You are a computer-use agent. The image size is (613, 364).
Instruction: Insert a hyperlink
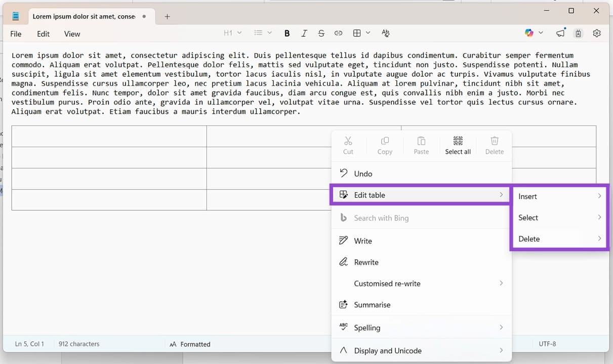click(338, 33)
